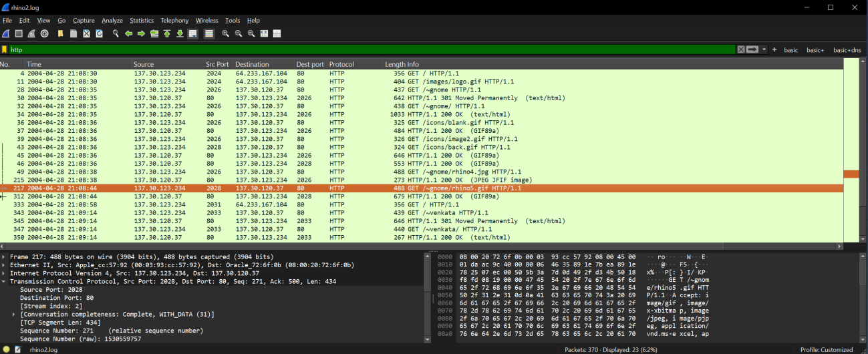The height and width of the screenshot is (354, 868).
Task: Select packet 4 GET / HTTP/1.1
Action: (x=421, y=73)
